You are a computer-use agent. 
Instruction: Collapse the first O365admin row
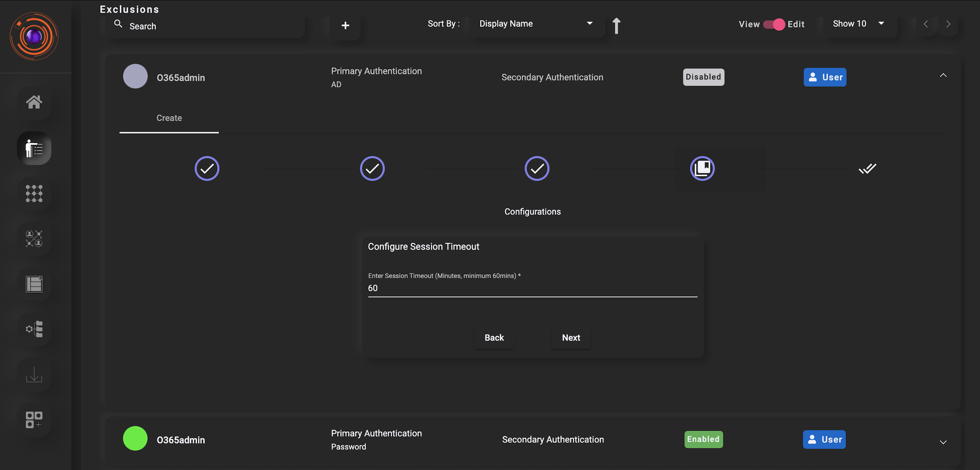click(x=943, y=75)
